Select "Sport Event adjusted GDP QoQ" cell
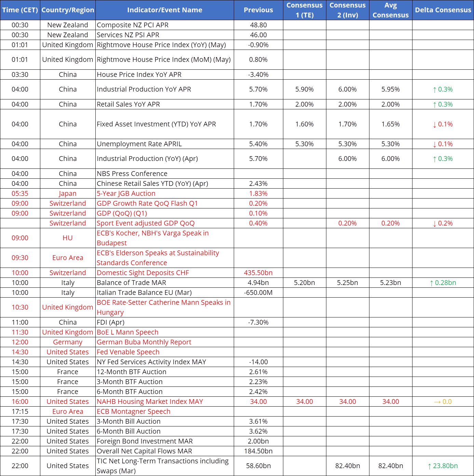This screenshot has width=474, height=476. [165, 223]
